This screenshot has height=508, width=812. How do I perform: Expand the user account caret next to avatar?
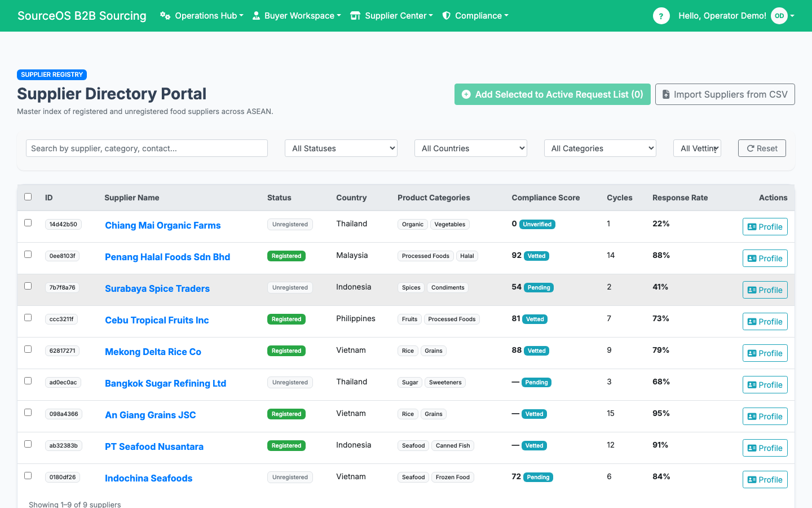click(x=792, y=16)
